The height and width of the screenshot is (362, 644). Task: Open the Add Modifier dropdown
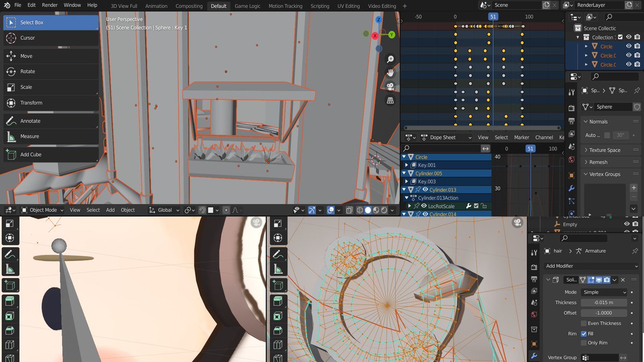tap(592, 266)
